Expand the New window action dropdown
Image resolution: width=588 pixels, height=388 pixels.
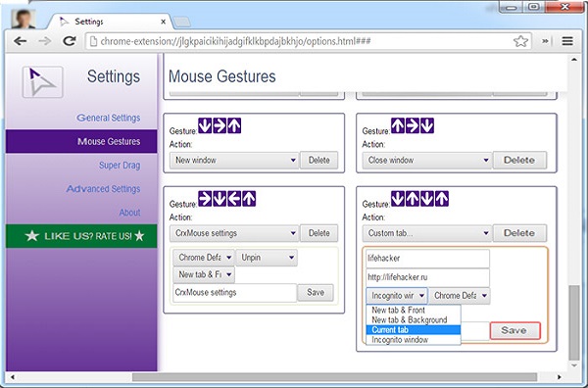point(234,160)
